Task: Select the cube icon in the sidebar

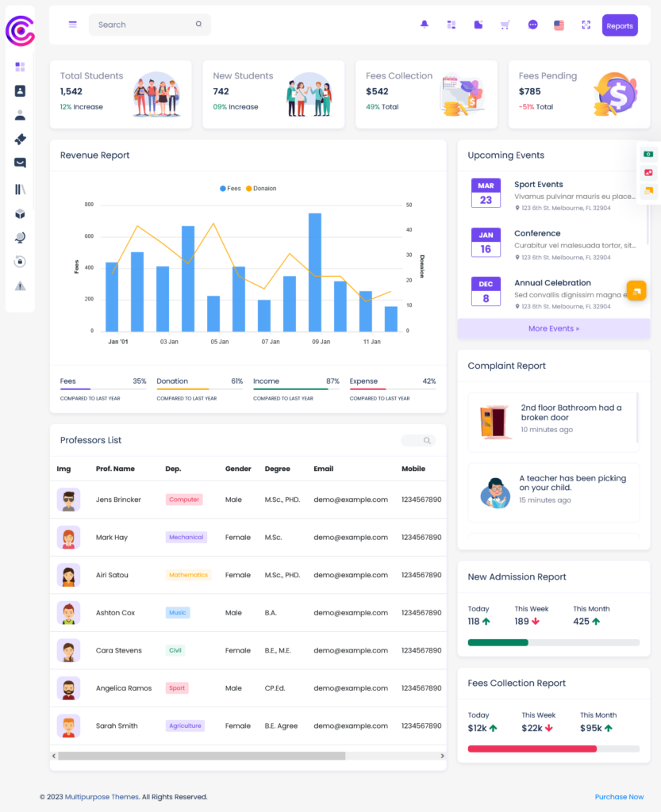Action: click(20, 213)
